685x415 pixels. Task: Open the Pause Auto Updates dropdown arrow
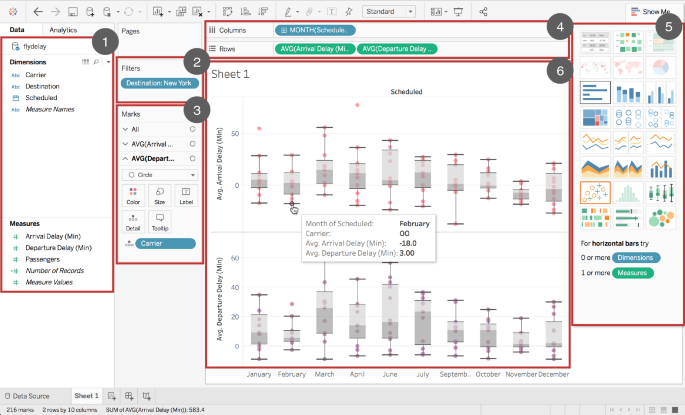pos(118,12)
